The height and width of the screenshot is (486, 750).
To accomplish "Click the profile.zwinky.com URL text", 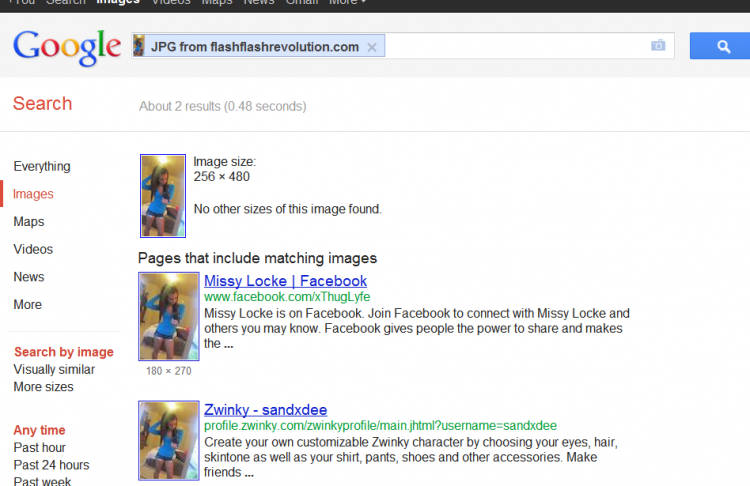I will (380, 426).
